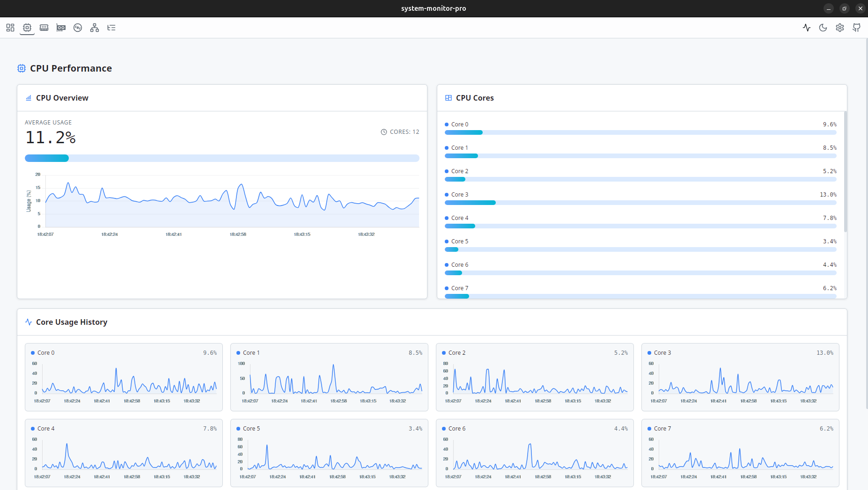
Task: Select the active CPU chip tab
Action: [x=27, y=28]
